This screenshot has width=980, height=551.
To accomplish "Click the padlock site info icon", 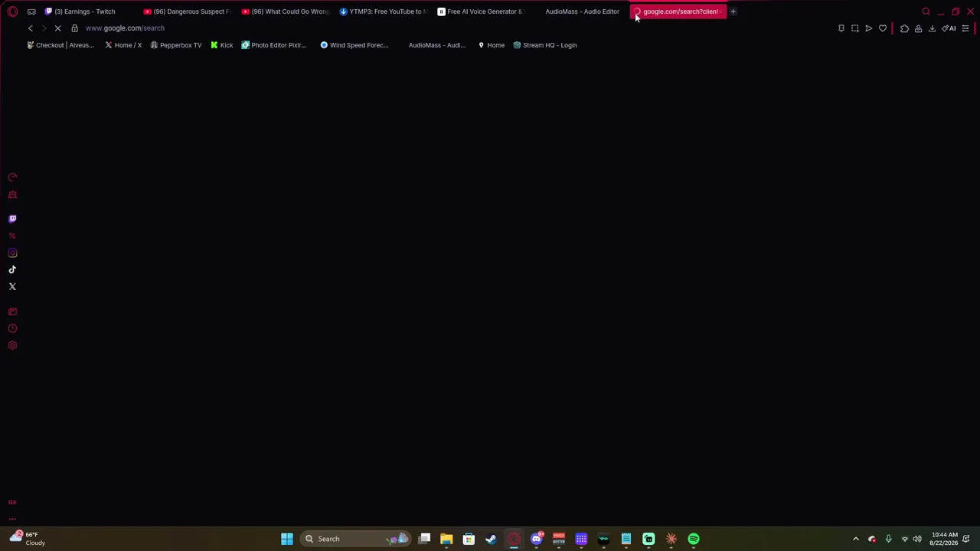I will (x=74, y=28).
